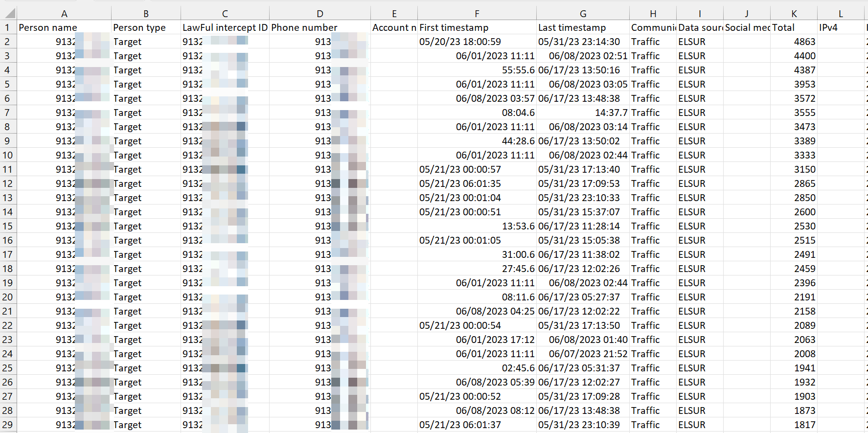
Task: Select column K header
Action: (794, 14)
